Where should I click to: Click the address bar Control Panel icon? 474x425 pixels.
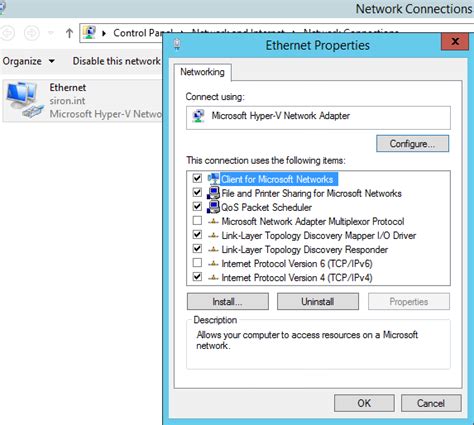click(x=89, y=33)
